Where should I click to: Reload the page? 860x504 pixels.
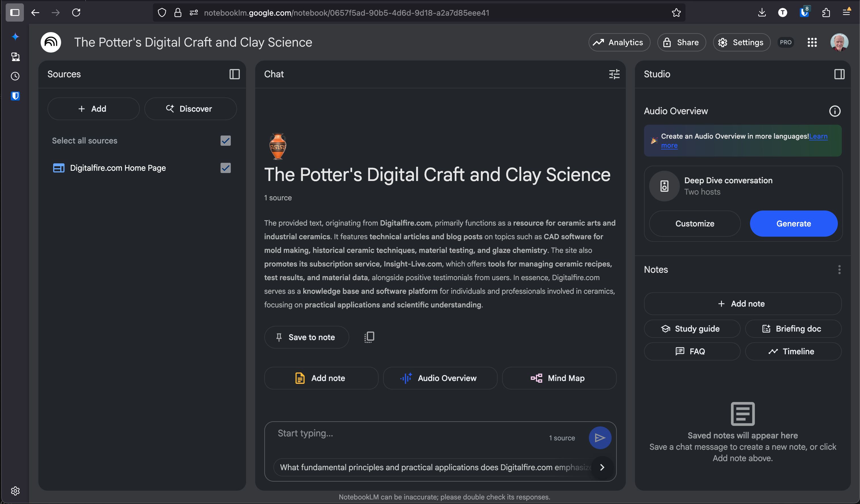tap(76, 13)
